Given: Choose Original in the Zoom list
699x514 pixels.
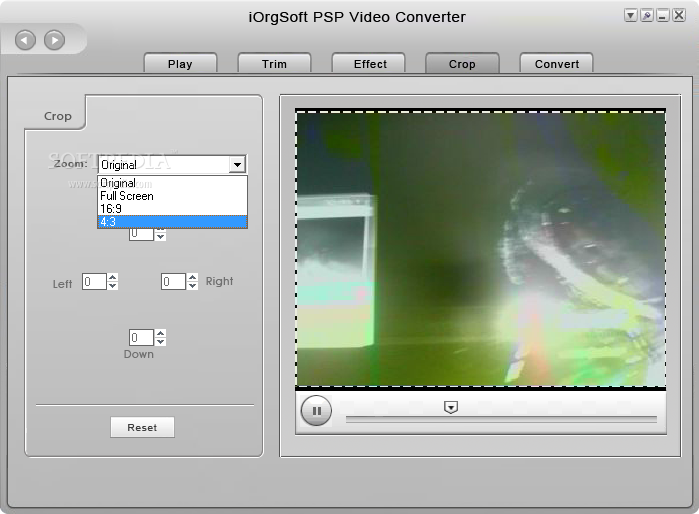Looking at the screenshot, I should 172,183.
